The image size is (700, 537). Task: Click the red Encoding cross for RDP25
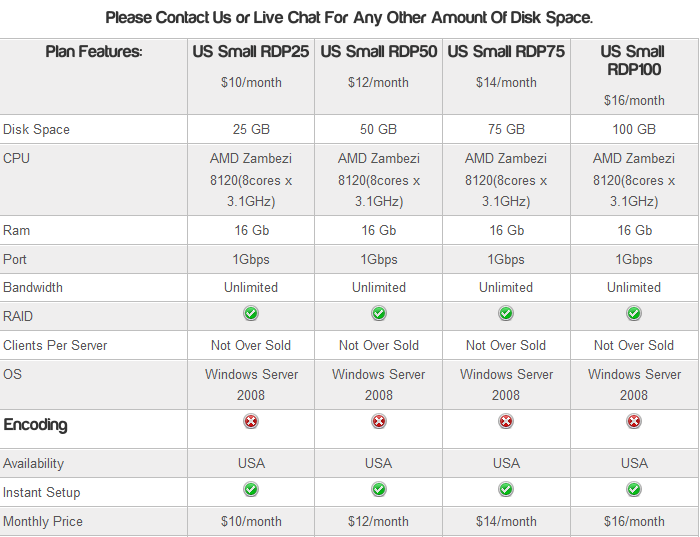251,422
